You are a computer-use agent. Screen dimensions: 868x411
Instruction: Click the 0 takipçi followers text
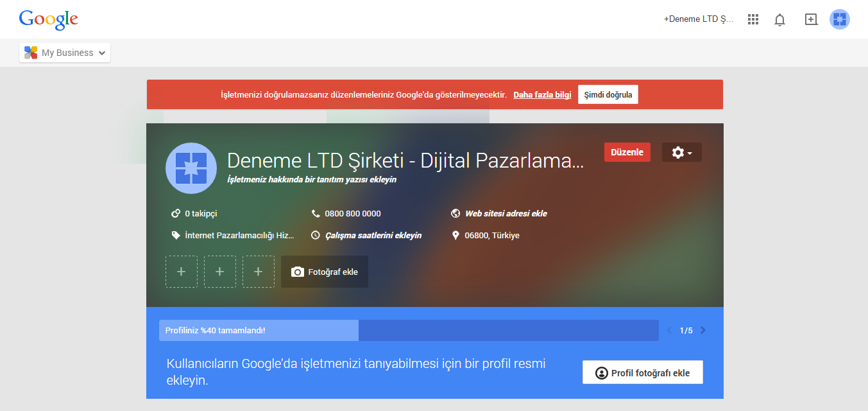pyautogui.click(x=201, y=213)
